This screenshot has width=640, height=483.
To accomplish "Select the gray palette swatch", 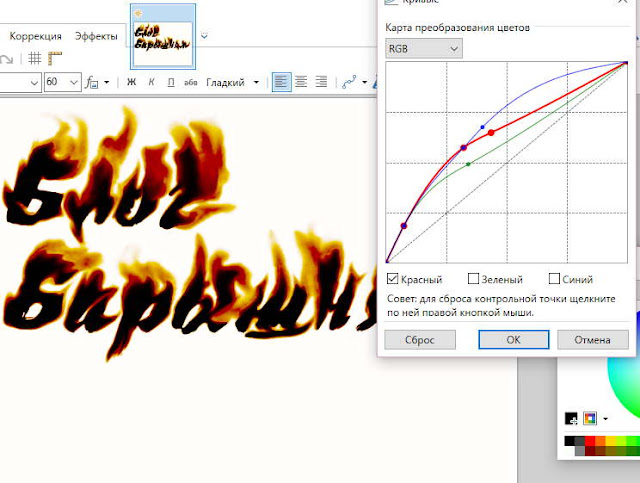I will [580, 451].
